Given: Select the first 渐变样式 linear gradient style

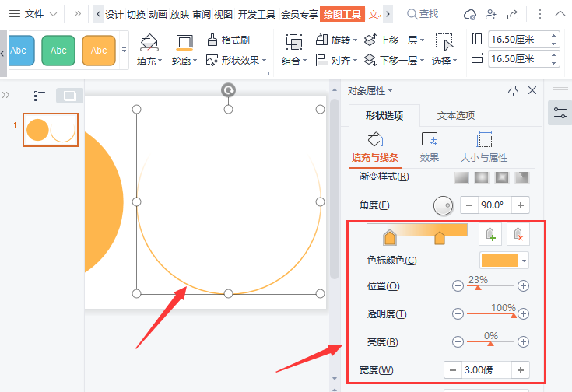Looking at the screenshot, I should tap(461, 177).
